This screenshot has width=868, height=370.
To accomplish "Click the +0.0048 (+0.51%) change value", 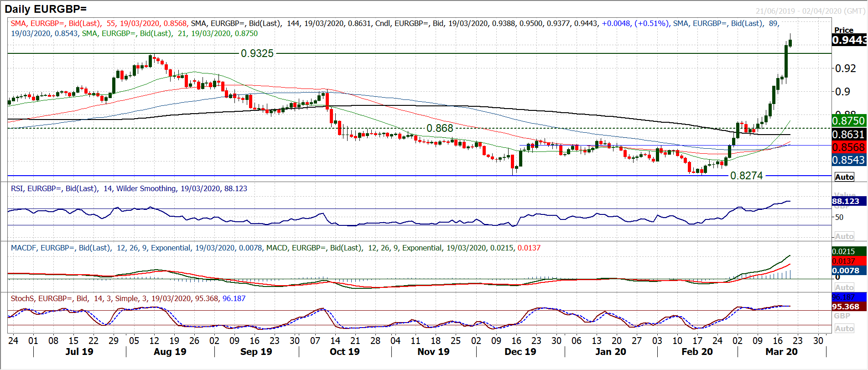I will (x=634, y=23).
